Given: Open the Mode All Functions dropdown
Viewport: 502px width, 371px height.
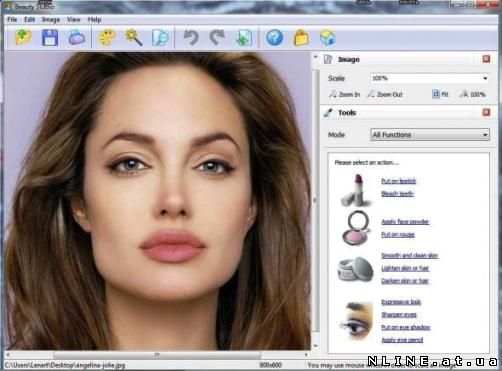Looking at the screenshot, I should (x=430, y=135).
